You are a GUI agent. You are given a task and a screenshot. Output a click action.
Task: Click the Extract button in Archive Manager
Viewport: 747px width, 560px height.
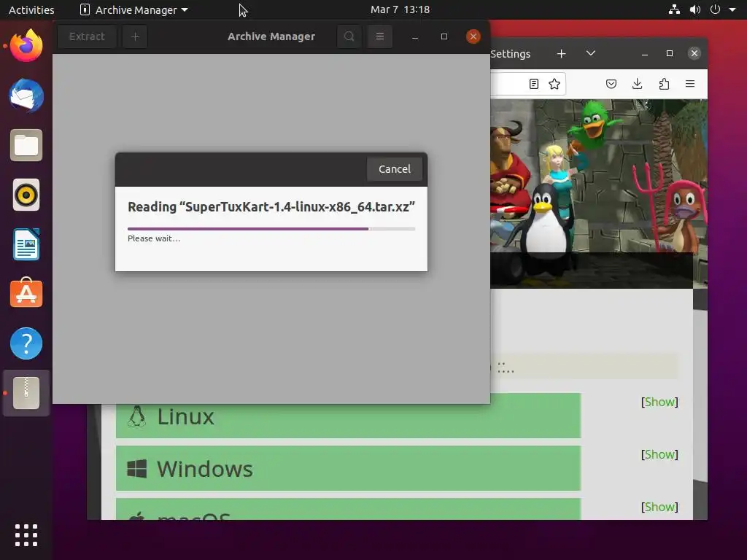pyautogui.click(x=87, y=36)
